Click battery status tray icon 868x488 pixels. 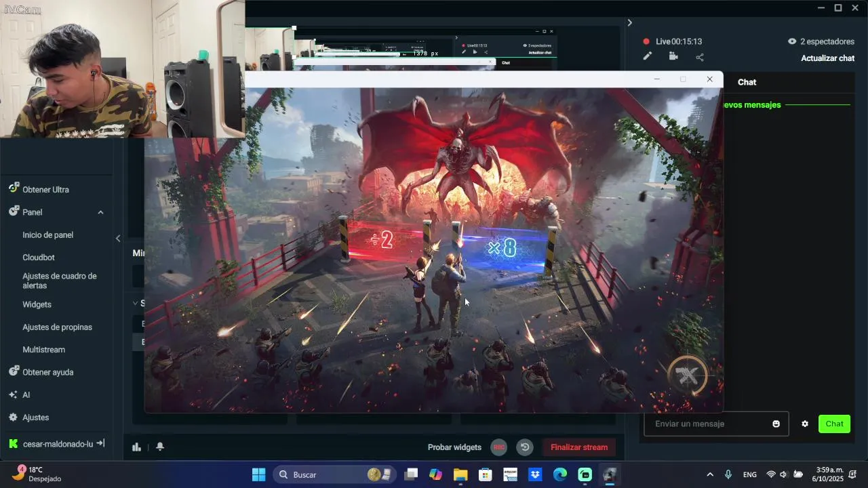pyautogui.click(x=798, y=474)
